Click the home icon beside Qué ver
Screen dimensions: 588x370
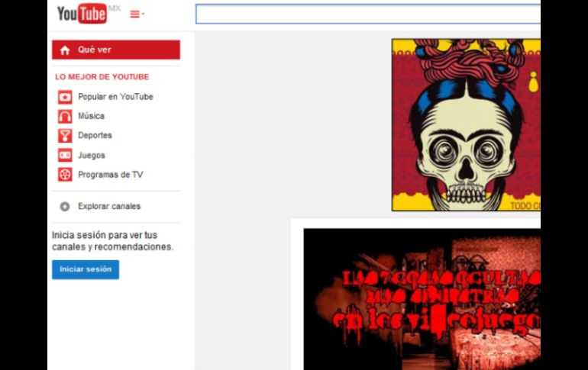tap(64, 50)
